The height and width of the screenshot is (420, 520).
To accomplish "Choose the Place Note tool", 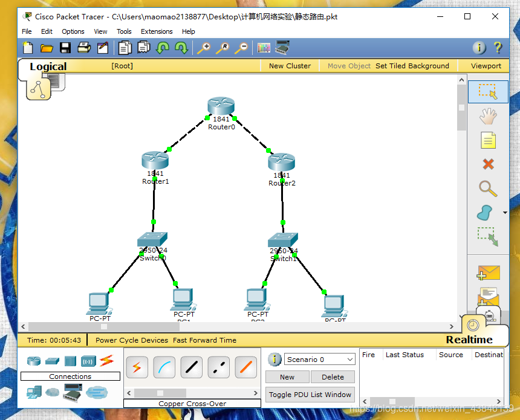I will [x=488, y=140].
